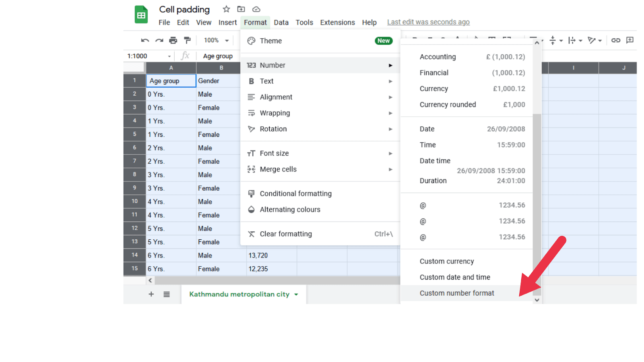Open the Extensions menu
The height and width of the screenshot is (362, 644).
click(337, 22)
